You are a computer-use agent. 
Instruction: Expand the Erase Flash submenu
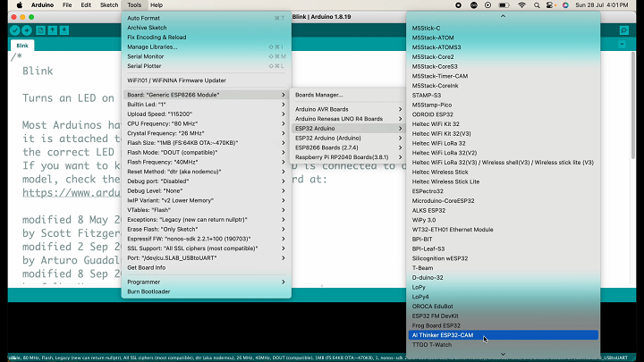click(207, 229)
